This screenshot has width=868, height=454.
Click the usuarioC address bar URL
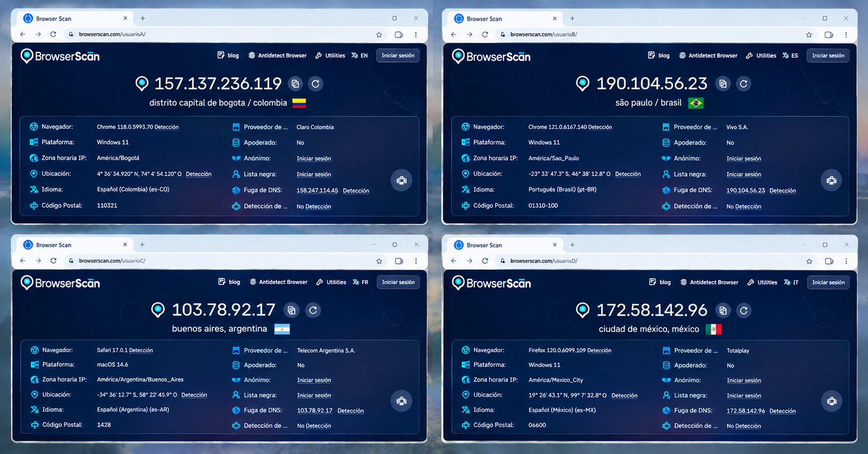112,261
